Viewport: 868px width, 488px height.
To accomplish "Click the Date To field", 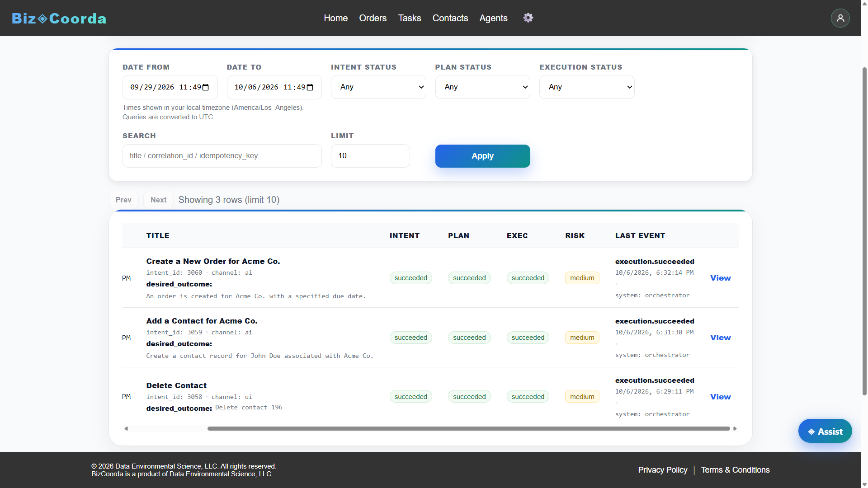I will point(274,87).
